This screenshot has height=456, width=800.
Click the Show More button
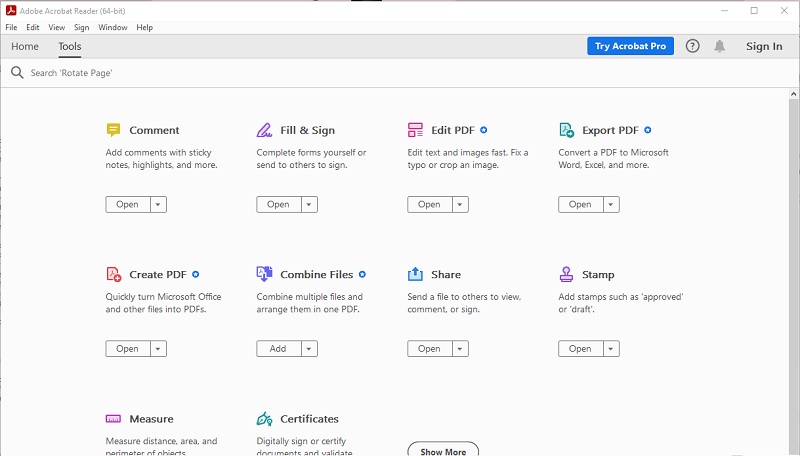(x=443, y=449)
